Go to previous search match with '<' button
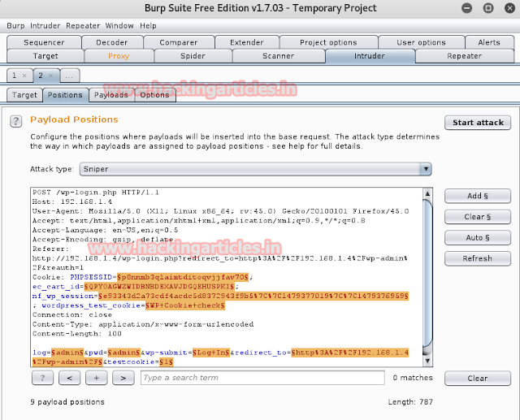The width and height of the screenshot is (520, 420). (x=69, y=378)
